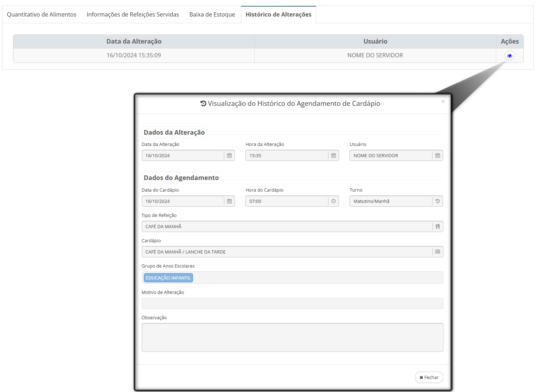The height and width of the screenshot is (392, 538).
Task: Click clock icon beside Hora do Cardápio
Action: click(334, 201)
